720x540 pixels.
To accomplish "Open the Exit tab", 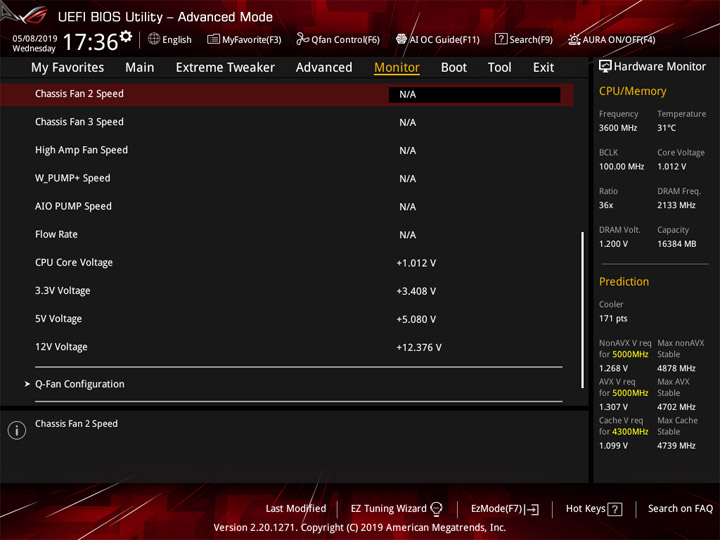I will click(543, 68).
